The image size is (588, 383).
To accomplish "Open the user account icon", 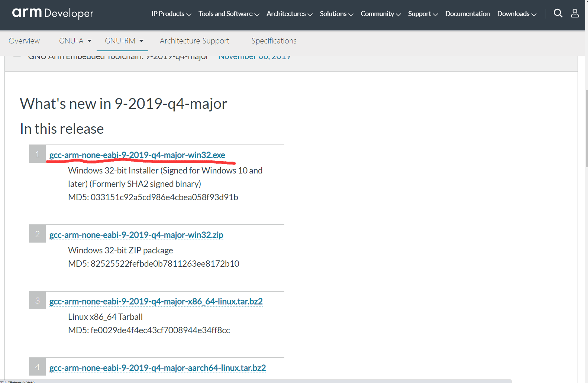I will [x=575, y=13].
